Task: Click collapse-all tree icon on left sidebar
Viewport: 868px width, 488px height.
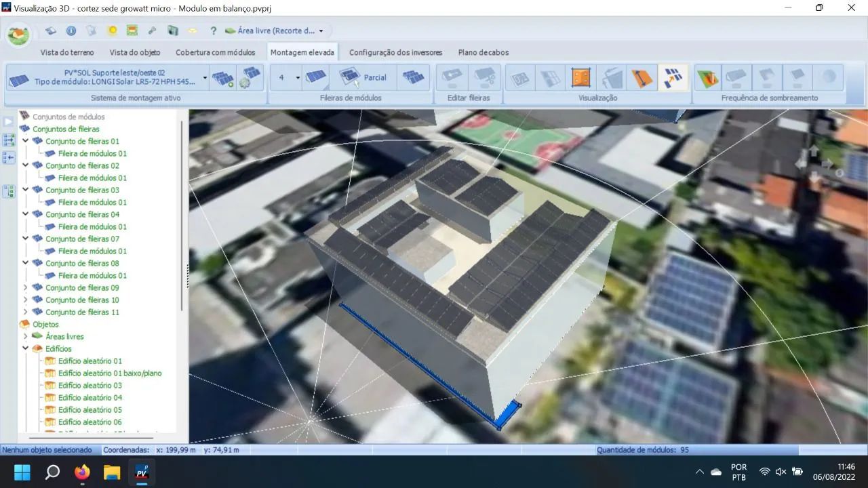Action: point(9,157)
